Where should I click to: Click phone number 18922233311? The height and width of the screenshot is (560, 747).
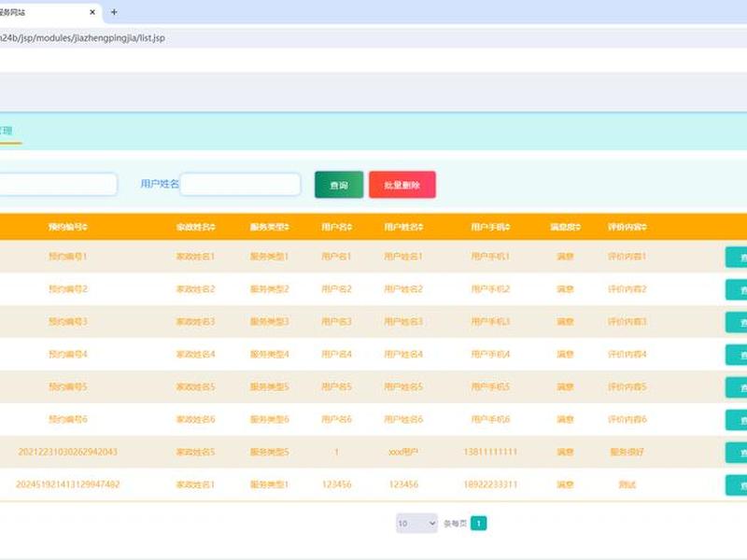(x=491, y=484)
